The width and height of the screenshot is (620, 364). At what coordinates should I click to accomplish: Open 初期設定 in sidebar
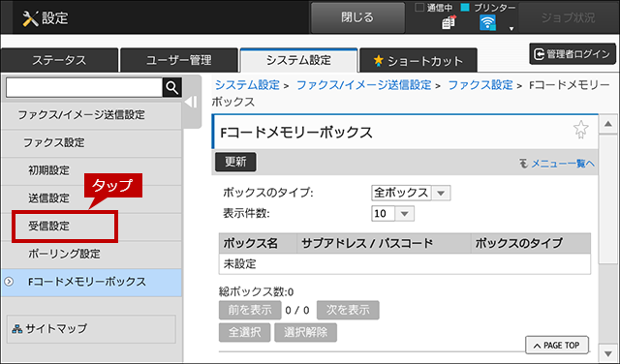91,170
